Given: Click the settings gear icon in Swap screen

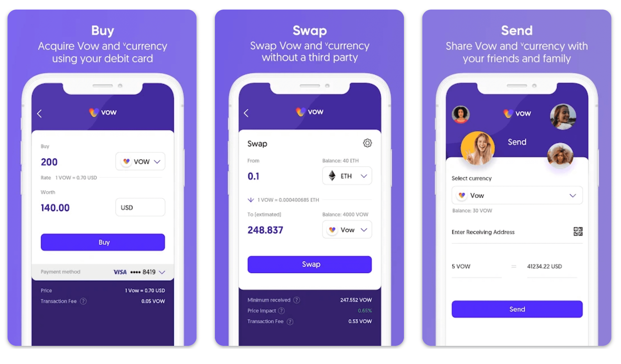Looking at the screenshot, I should pos(367,143).
